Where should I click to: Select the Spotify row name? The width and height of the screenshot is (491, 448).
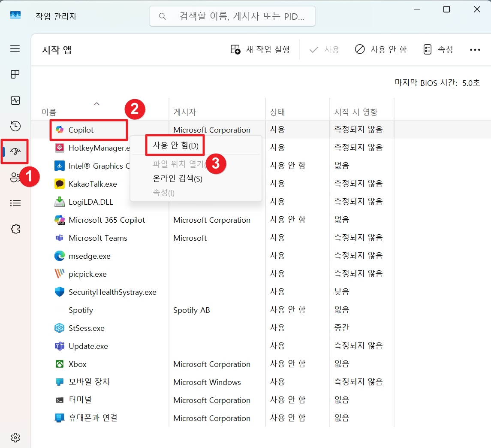81,310
